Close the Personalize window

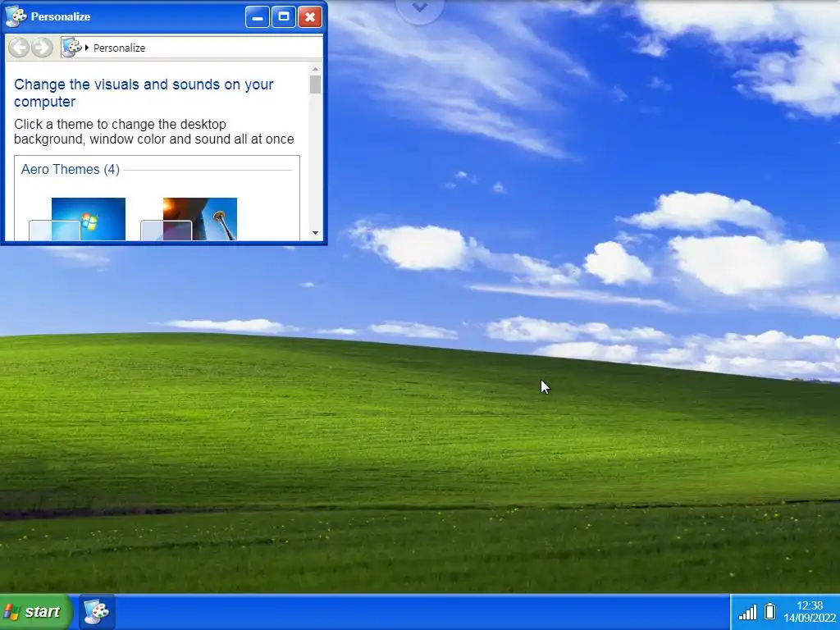tap(309, 16)
